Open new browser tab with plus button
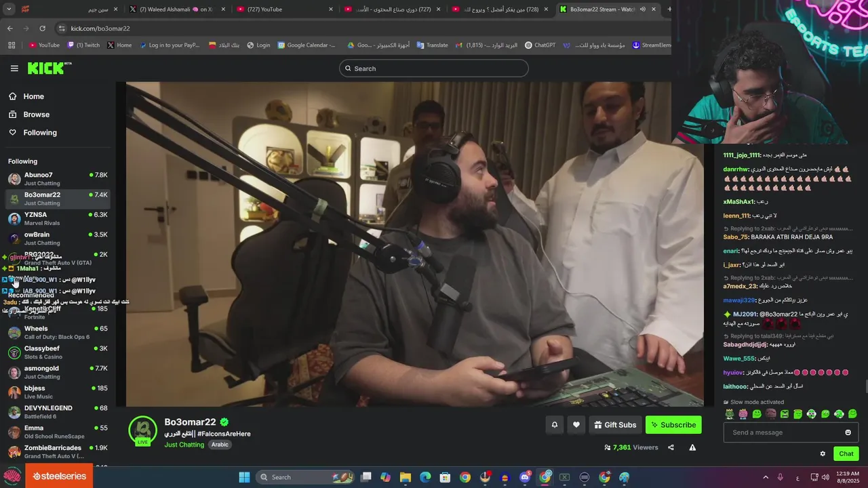Image resolution: width=868 pixels, height=488 pixels. 669,9
